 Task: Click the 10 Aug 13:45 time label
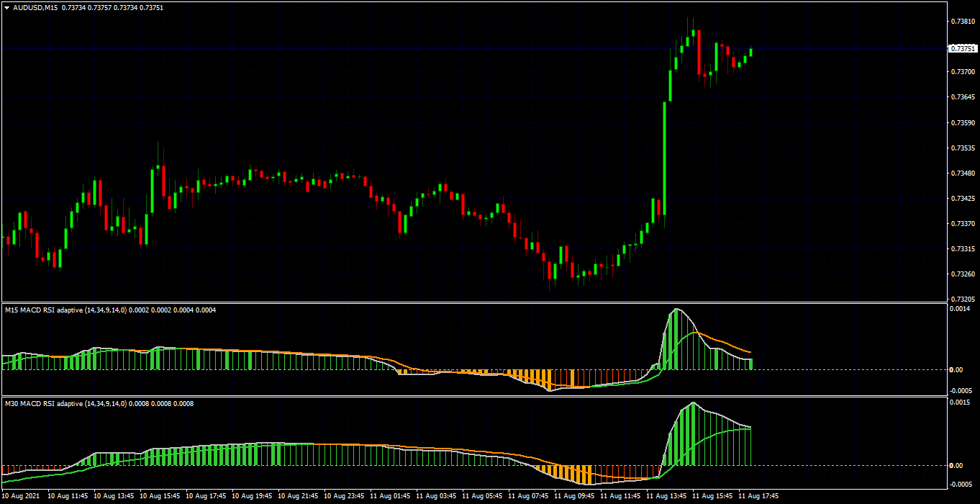click(x=113, y=496)
